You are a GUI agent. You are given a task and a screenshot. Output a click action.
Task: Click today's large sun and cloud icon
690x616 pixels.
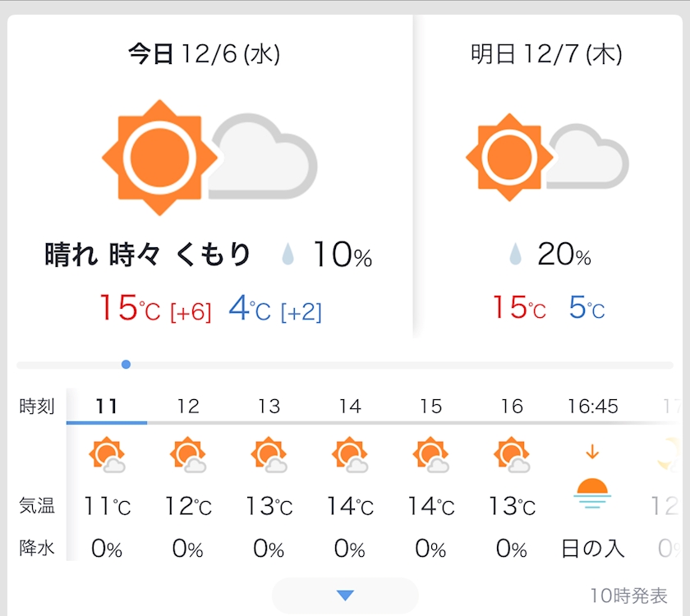tap(209, 157)
